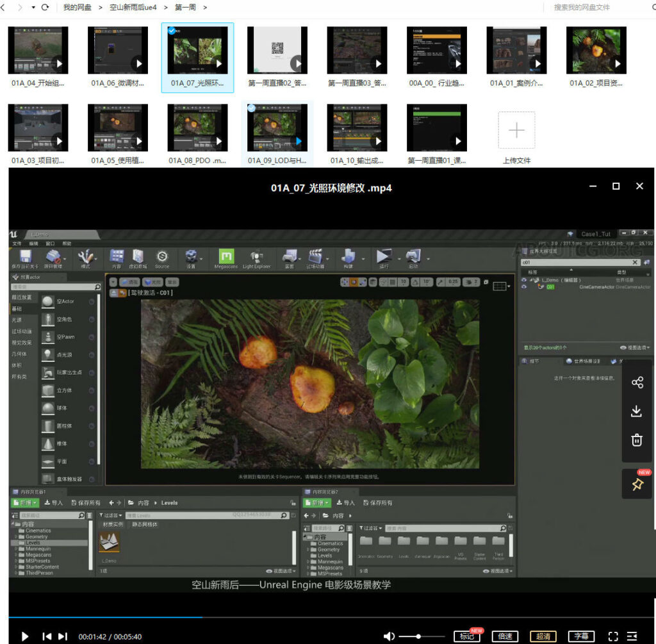Image resolution: width=656 pixels, height=644 pixels.
Task: Open 视图选项 in the world outliner
Action: click(635, 348)
